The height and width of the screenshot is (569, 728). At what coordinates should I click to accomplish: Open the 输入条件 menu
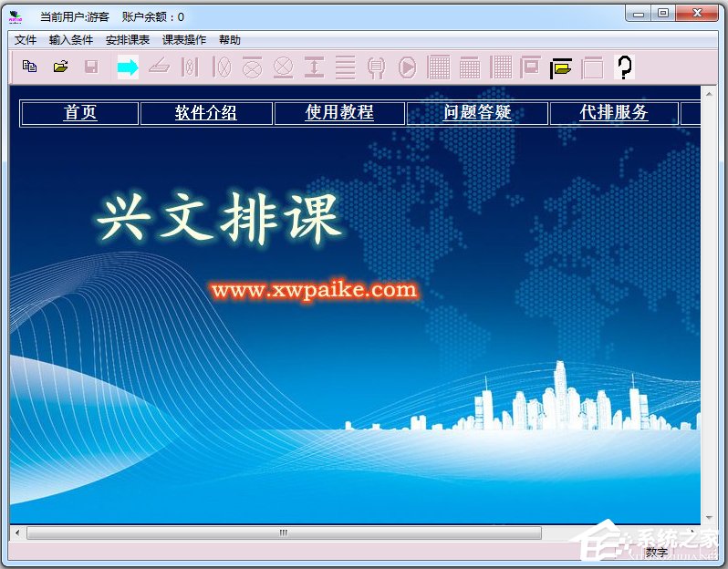click(71, 40)
